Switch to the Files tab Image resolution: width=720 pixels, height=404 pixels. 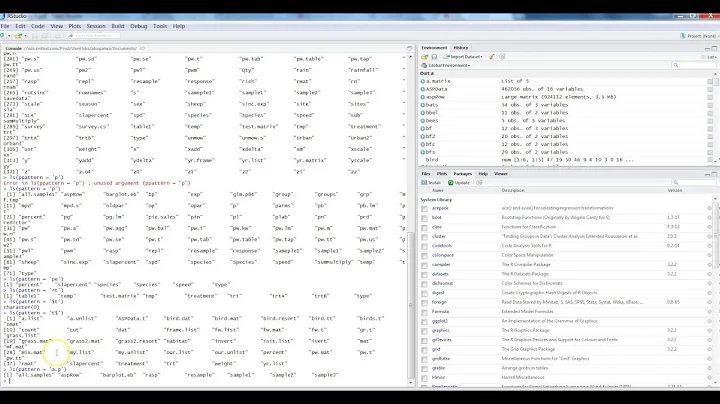(x=426, y=174)
